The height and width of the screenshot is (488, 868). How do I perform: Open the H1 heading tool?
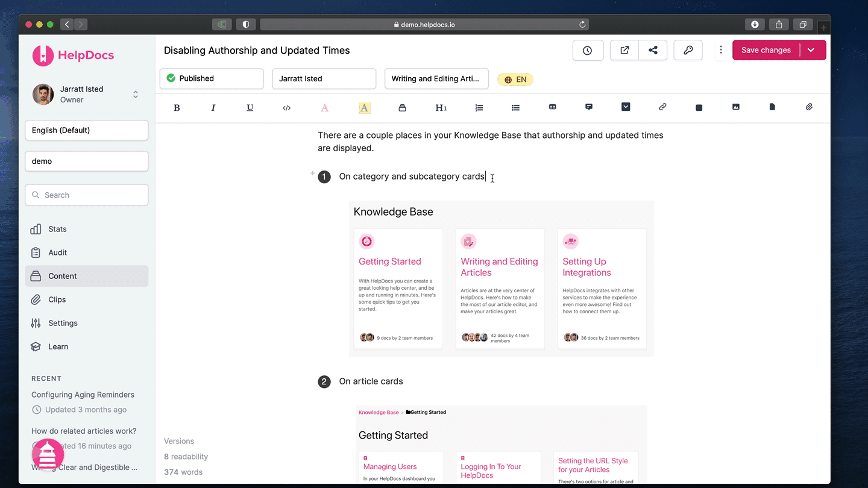click(x=441, y=108)
